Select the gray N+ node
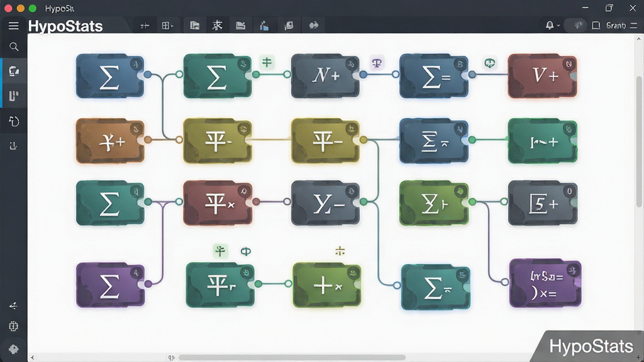Viewport: 644px width, 362px height. pyautogui.click(x=325, y=76)
